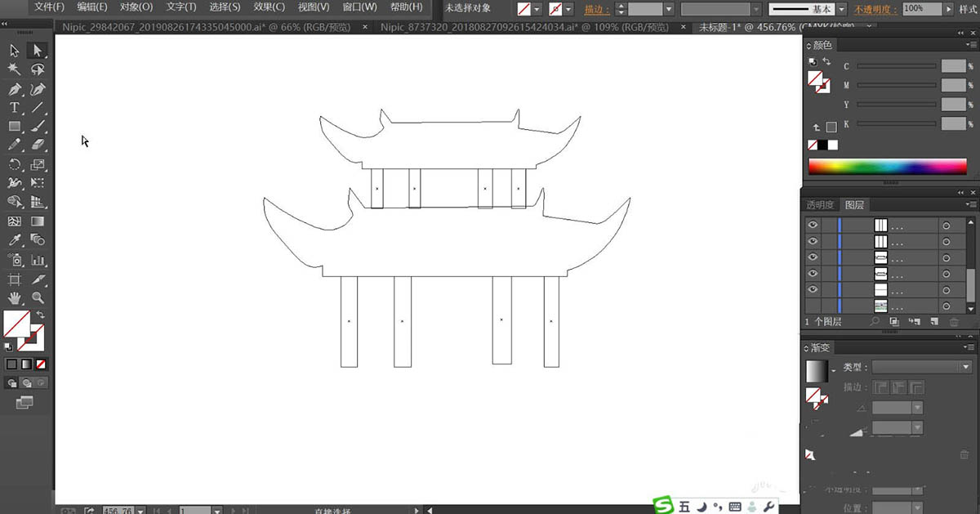Screen dimensions: 980x514
Task: Select the Gradient tool in toolbox
Action: pyautogui.click(x=38, y=221)
